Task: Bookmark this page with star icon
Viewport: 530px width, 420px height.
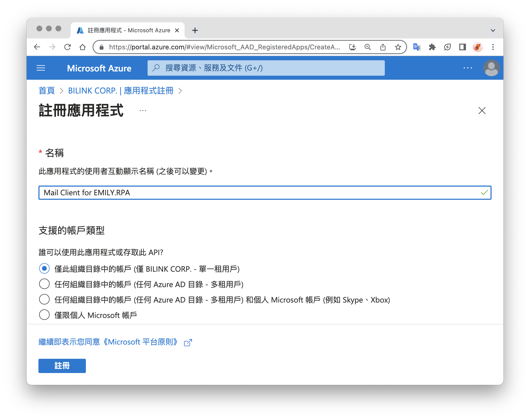Action: click(398, 47)
